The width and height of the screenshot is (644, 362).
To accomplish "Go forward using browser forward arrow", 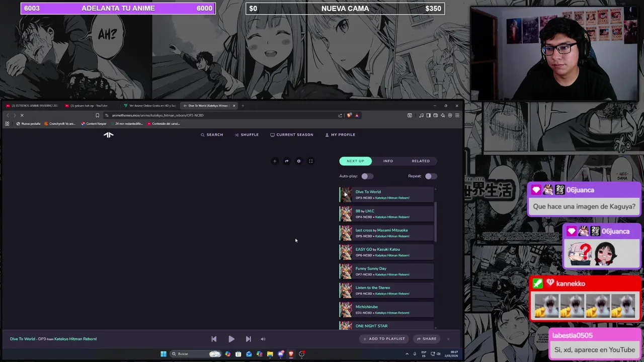I will click(14, 115).
